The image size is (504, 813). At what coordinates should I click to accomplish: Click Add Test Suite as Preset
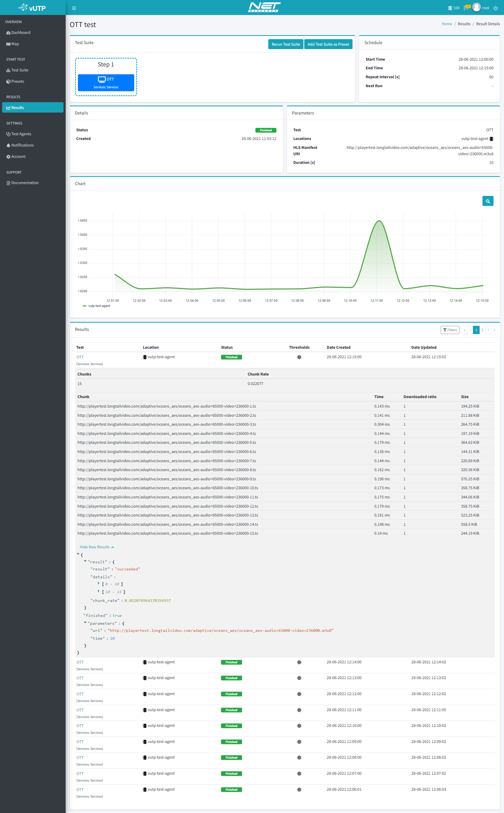click(x=328, y=44)
